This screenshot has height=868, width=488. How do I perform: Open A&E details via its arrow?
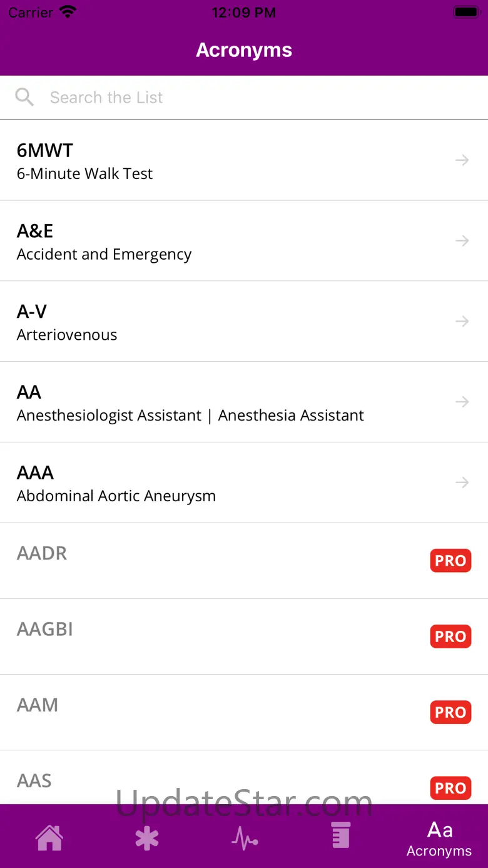[462, 241]
